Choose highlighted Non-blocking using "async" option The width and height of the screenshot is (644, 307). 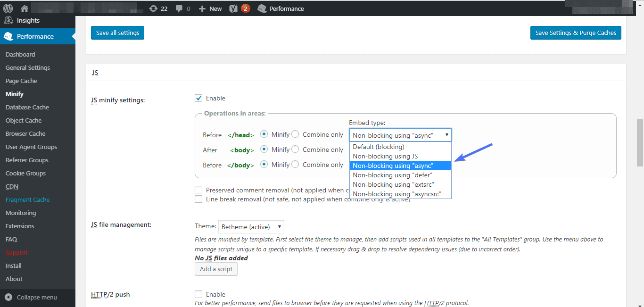(x=400, y=166)
